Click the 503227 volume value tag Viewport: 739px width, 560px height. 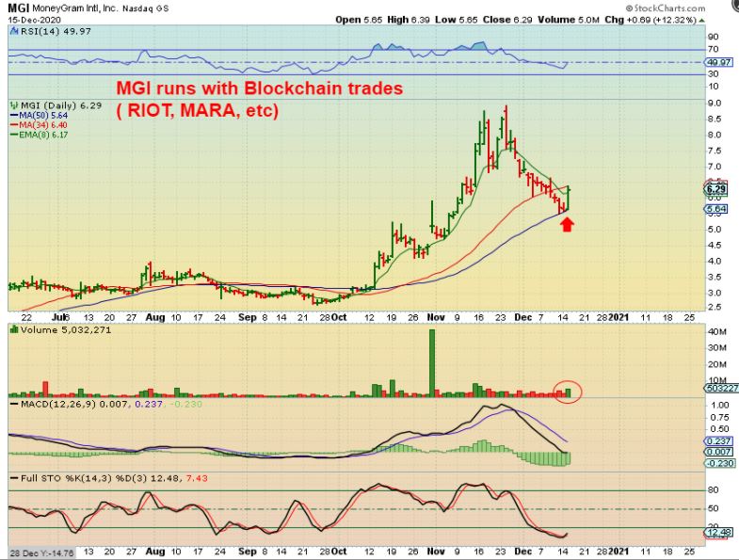(721, 389)
